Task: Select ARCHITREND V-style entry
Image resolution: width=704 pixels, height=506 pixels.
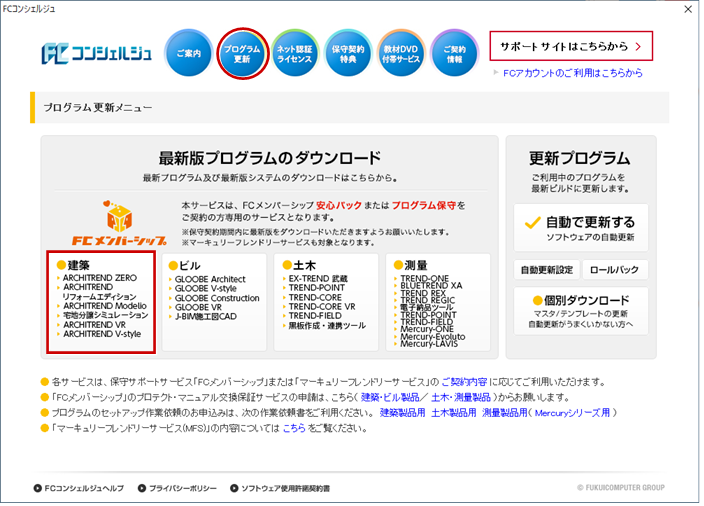Action: pyautogui.click(x=102, y=334)
